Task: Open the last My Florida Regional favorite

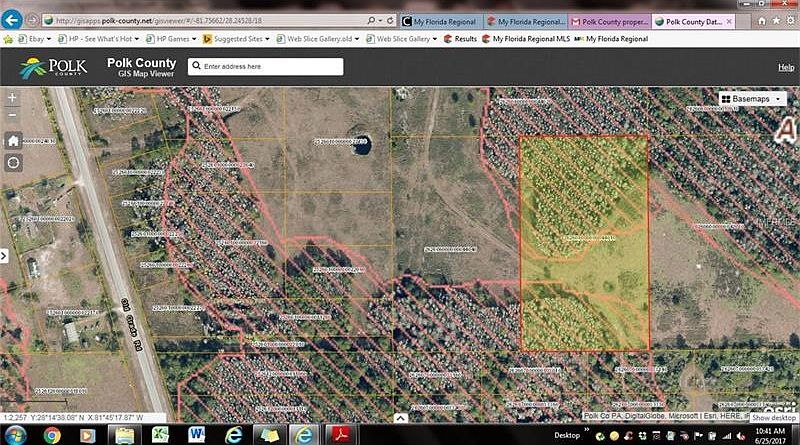Action: (611, 39)
